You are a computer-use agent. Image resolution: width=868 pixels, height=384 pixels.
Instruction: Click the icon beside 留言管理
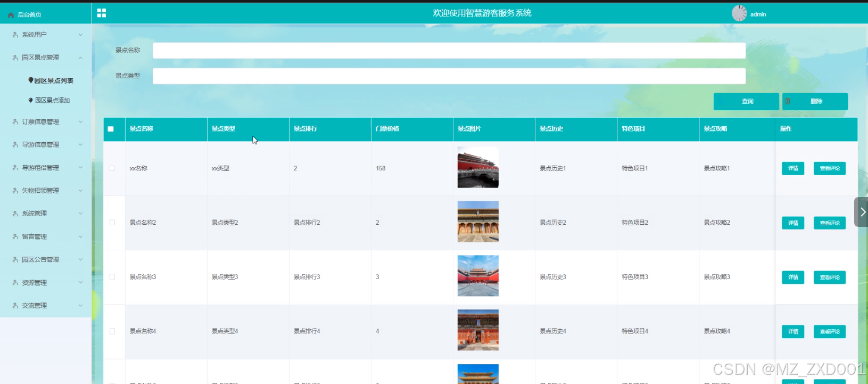pos(15,236)
